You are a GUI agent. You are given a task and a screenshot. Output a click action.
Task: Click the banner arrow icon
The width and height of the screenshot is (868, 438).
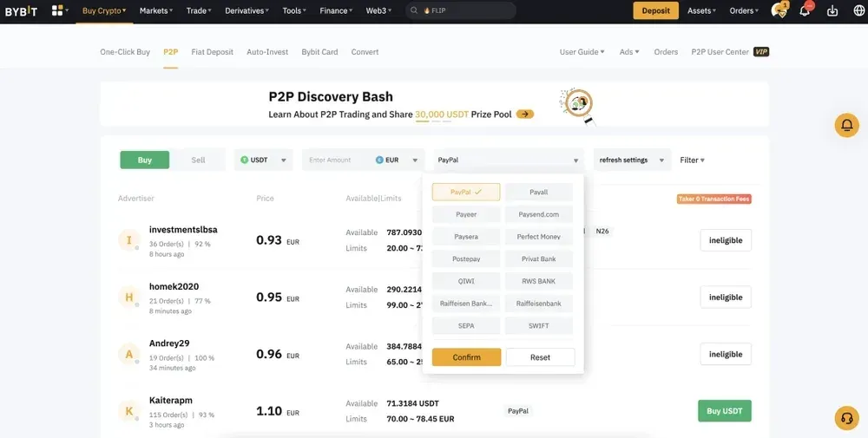point(525,114)
